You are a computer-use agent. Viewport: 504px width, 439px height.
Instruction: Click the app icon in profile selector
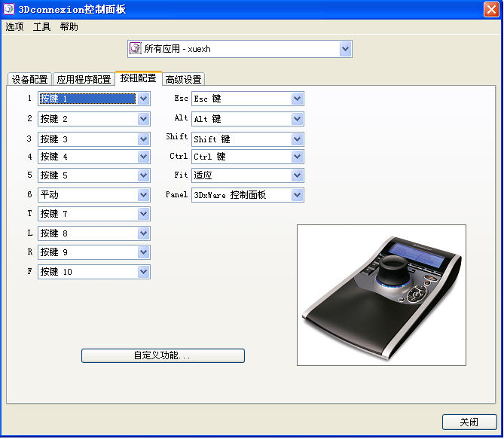coord(136,48)
